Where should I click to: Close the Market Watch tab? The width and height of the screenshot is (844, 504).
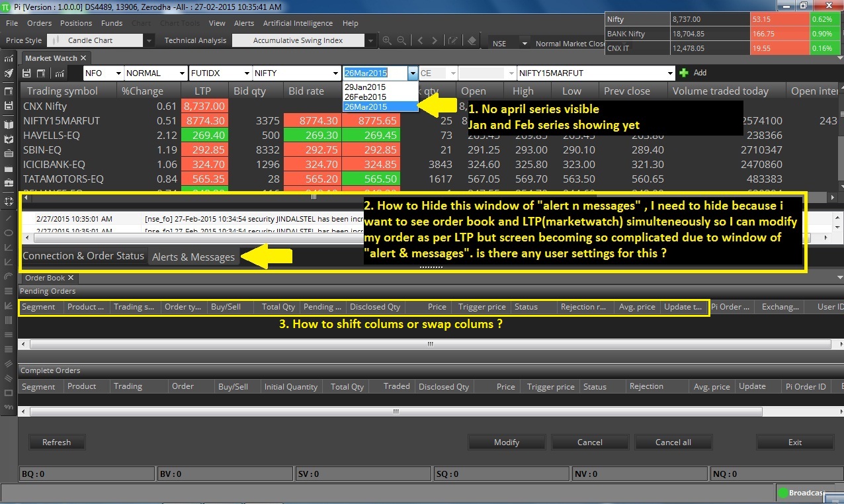(83, 58)
